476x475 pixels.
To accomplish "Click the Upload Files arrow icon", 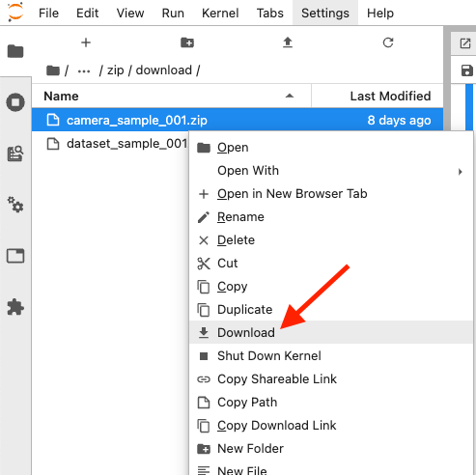I will pyautogui.click(x=288, y=42).
